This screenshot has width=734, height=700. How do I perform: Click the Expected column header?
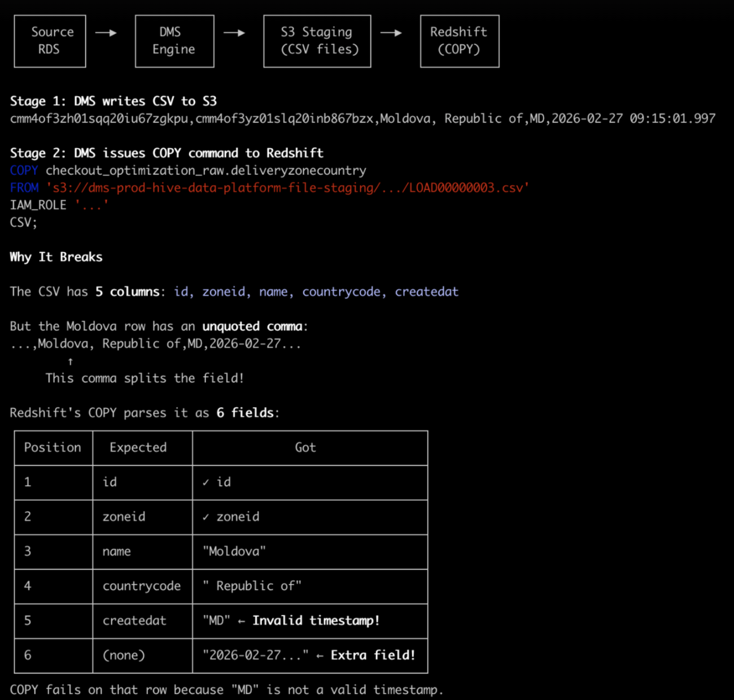click(x=138, y=448)
